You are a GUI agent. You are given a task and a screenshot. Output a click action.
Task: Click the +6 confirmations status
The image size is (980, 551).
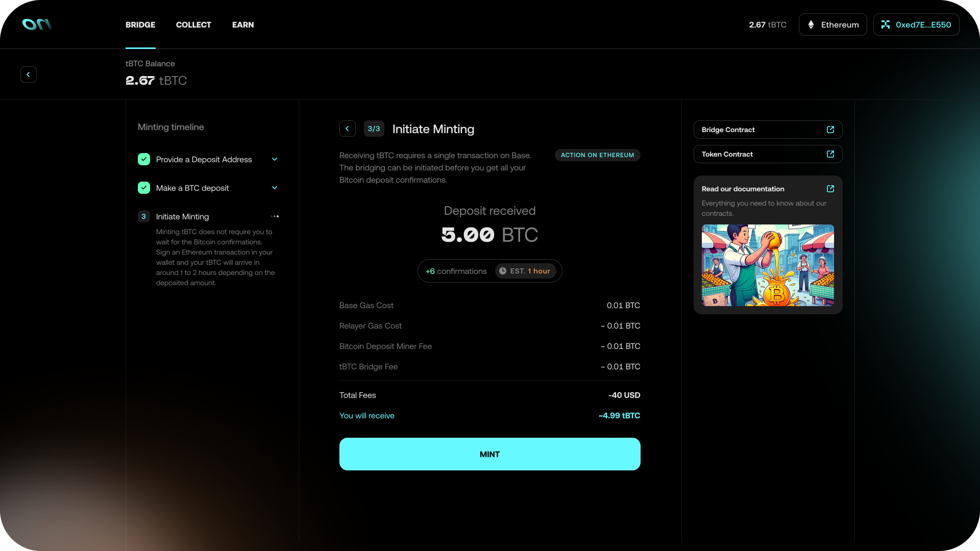click(456, 271)
